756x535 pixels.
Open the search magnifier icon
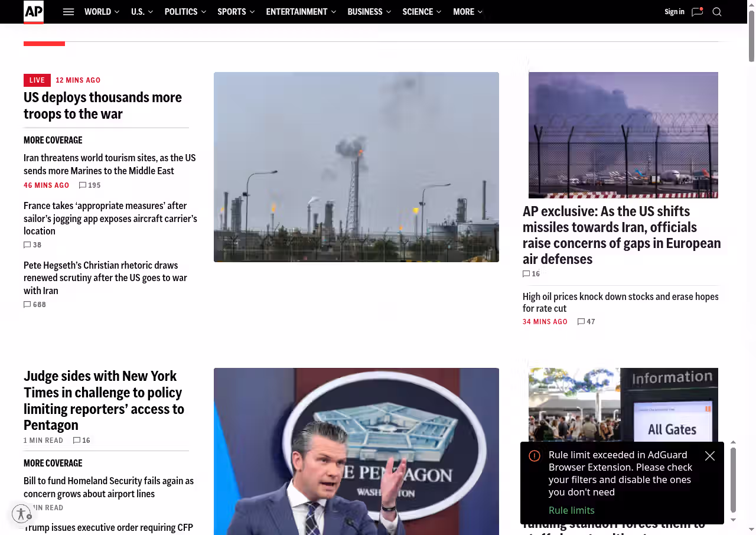click(717, 12)
